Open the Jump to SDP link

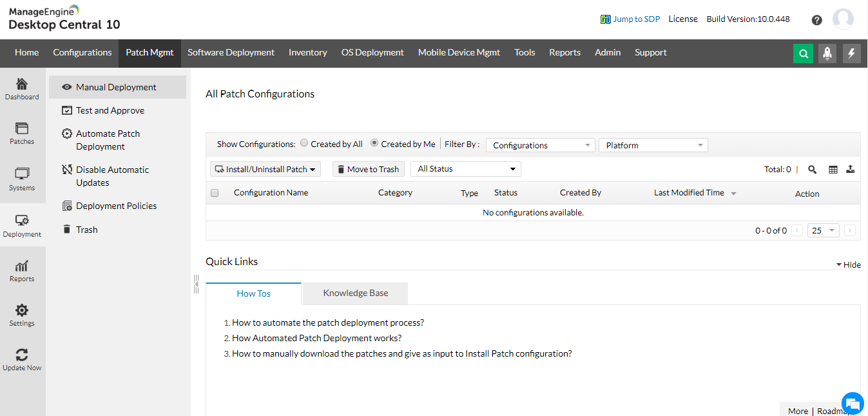coord(630,19)
